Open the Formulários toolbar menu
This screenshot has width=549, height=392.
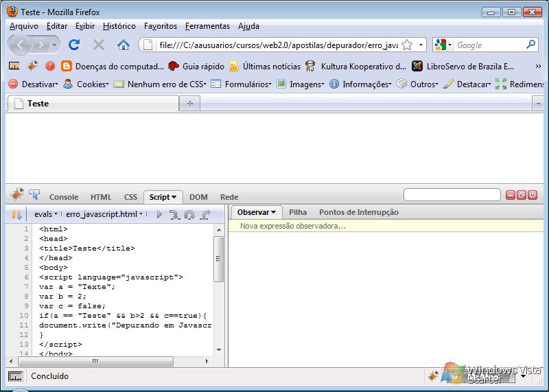241,84
